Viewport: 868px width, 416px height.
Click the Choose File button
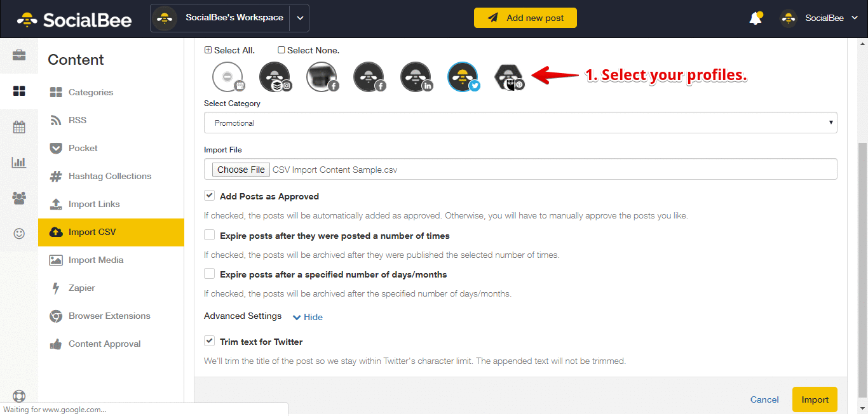pyautogui.click(x=241, y=170)
